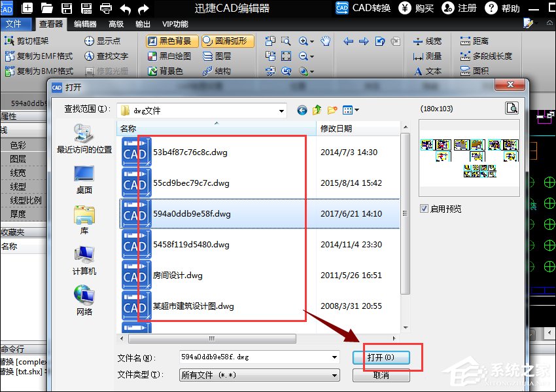
Task: Select the Pan hand tool
Action: coord(325,41)
